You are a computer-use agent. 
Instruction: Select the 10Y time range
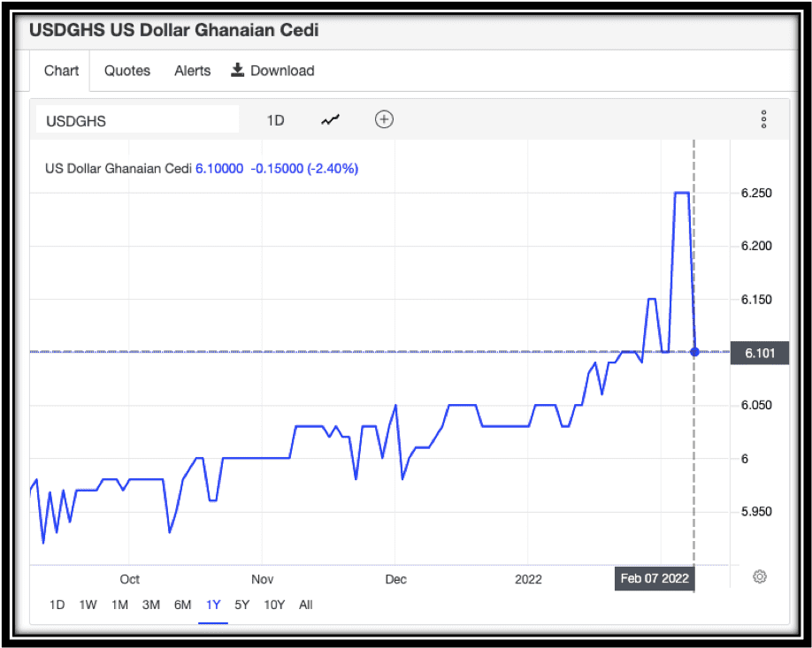click(x=274, y=605)
